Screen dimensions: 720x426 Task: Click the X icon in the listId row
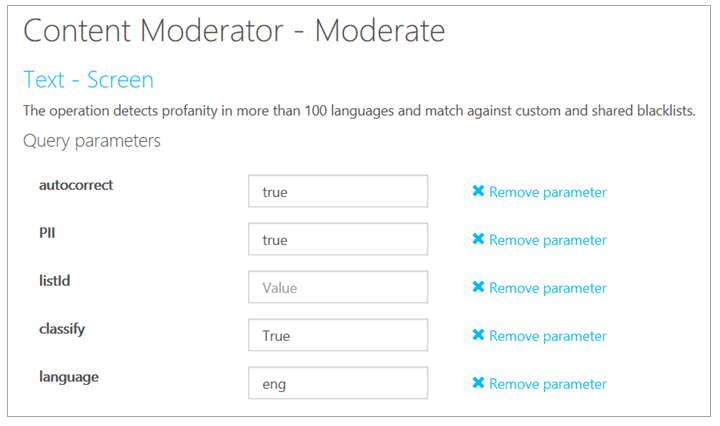tap(478, 287)
